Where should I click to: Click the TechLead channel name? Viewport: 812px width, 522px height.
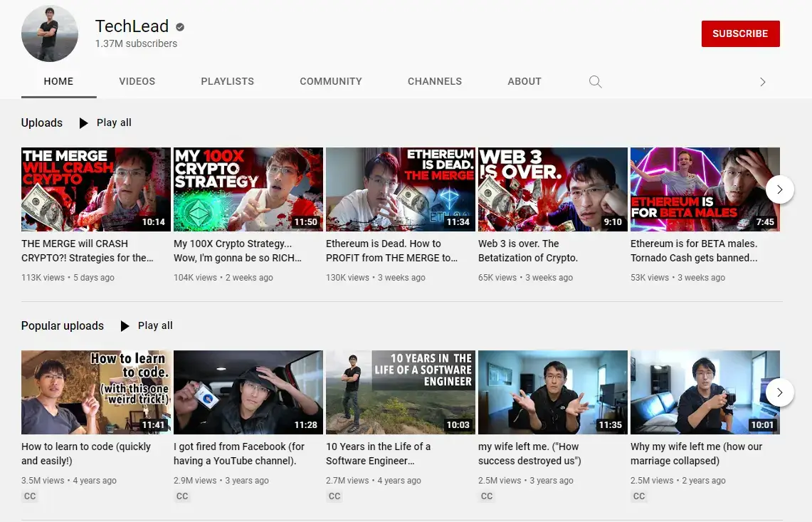(x=132, y=26)
